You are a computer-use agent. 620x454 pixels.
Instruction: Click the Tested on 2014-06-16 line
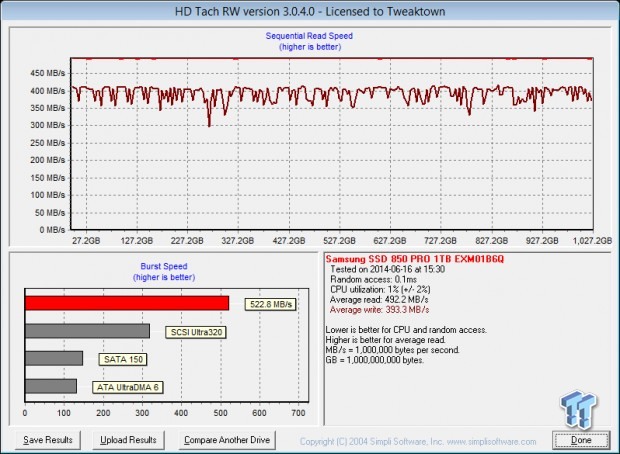click(x=387, y=269)
